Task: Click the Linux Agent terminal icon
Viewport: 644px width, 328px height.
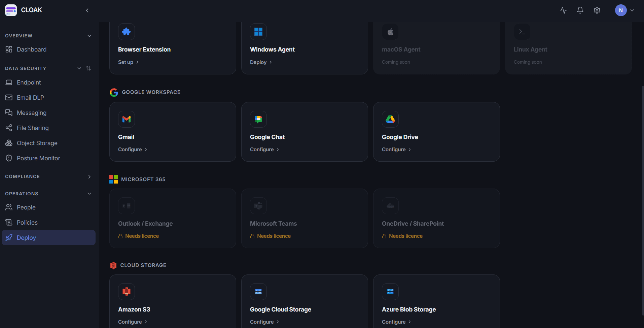Action: [x=522, y=32]
